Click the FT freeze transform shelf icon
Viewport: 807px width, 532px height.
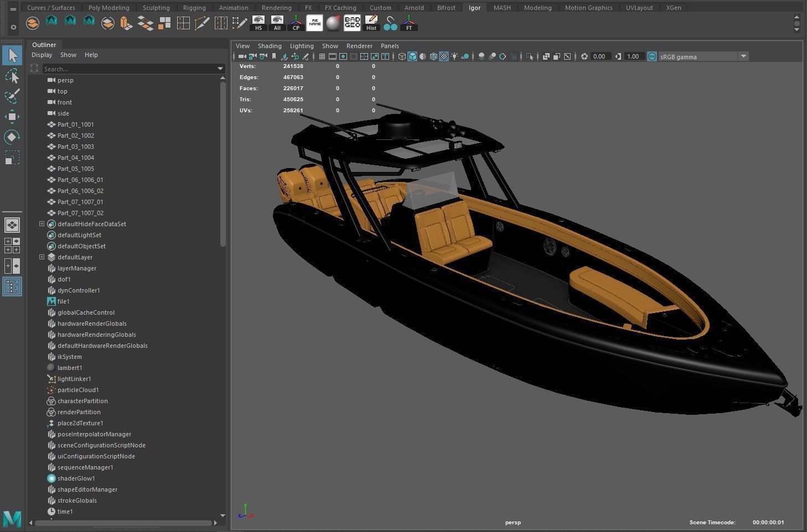[x=408, y=23]
